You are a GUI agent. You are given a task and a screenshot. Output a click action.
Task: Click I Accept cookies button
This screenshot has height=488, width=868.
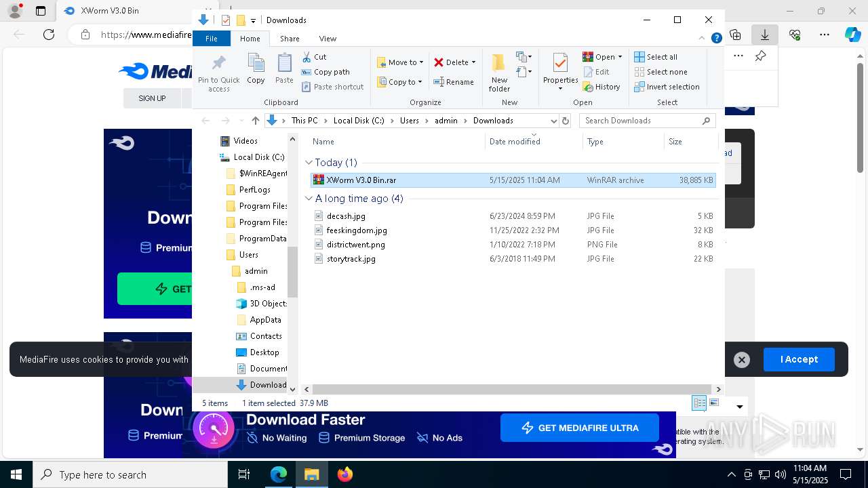(799, 359)
